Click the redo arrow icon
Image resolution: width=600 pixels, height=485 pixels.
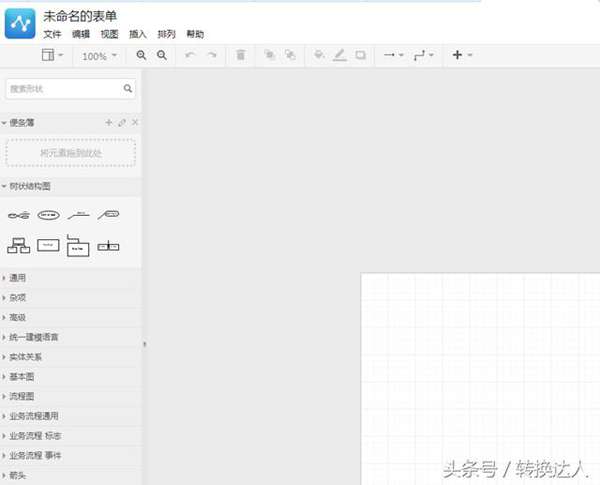pos(212,55)
